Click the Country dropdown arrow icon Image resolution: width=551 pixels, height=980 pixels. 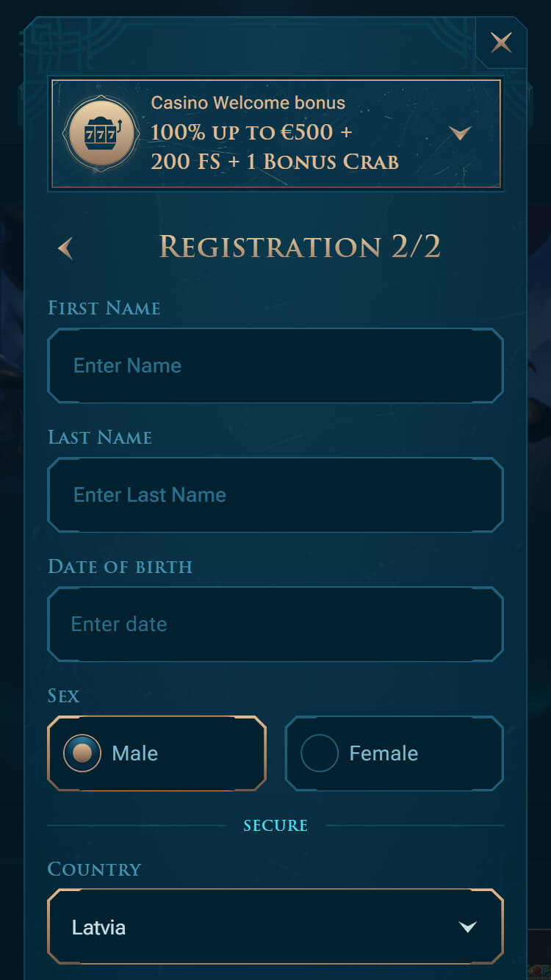pyautogui.click(x=468, y=927)
